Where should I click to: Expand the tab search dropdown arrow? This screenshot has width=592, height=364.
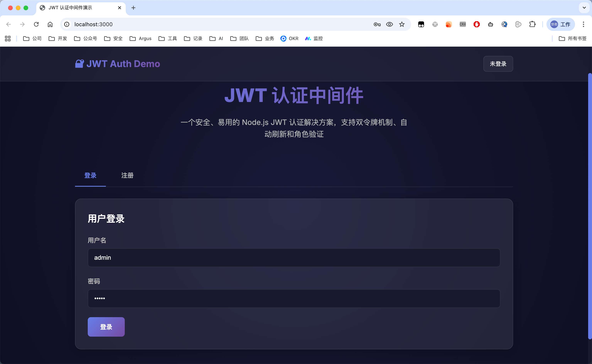pyautogui.click(x=584, y=8)
